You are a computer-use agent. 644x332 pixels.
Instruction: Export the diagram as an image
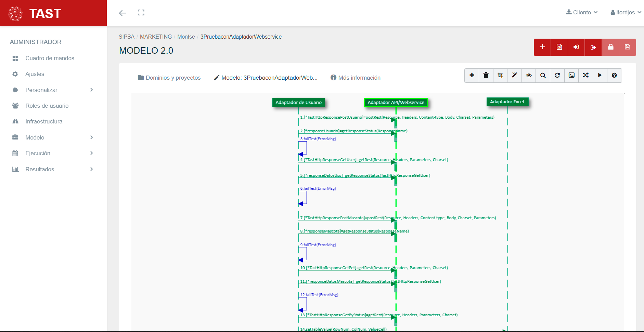click(571, 75)
